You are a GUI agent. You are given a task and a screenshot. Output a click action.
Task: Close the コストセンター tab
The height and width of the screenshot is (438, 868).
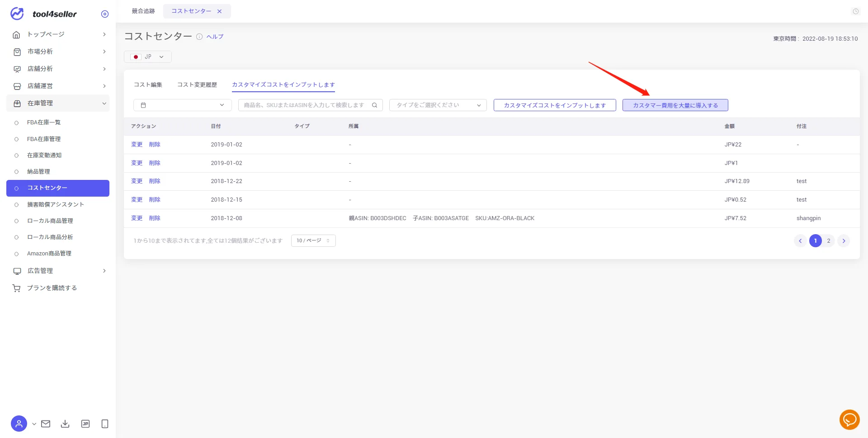(220, 11)
